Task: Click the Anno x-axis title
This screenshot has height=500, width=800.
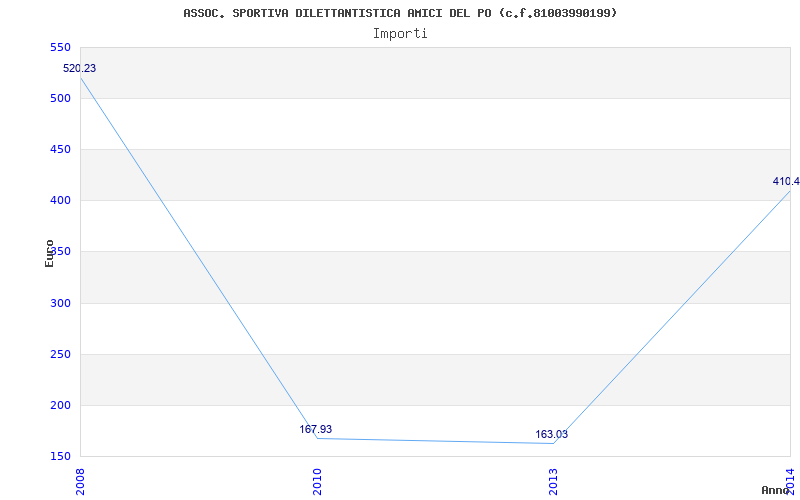Action: coord(775,491)
